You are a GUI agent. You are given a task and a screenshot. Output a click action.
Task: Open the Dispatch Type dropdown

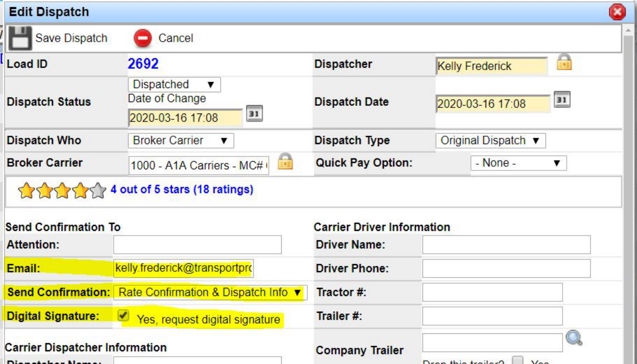[491, 141]
